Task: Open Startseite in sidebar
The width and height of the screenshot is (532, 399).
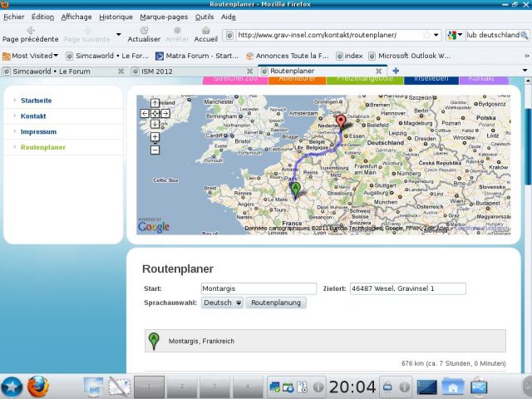Action: 37,101
